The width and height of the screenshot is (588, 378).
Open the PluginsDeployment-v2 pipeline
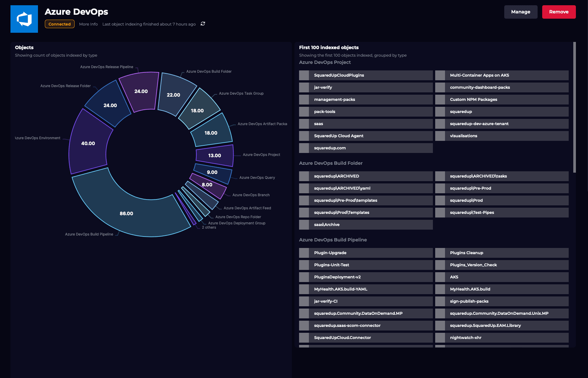[x=366, y=277]
